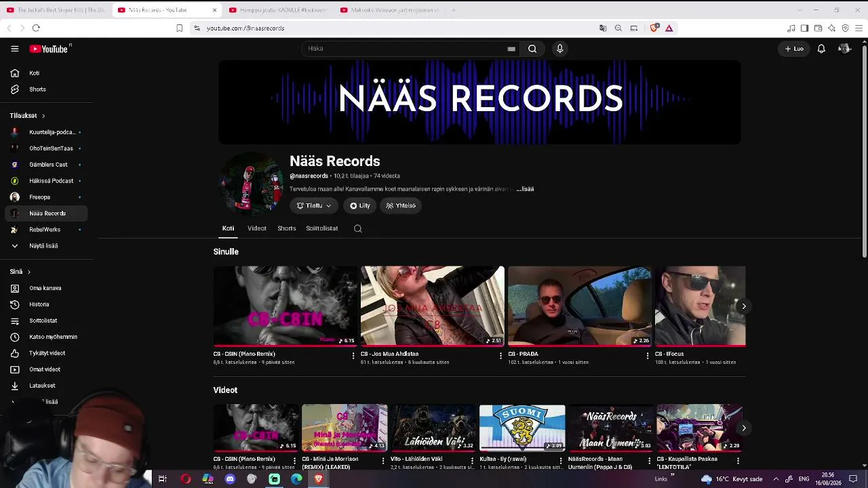Switch to The Jackal's Best Sniper Kills tab

pyautogui.click(x=56, y=10)
